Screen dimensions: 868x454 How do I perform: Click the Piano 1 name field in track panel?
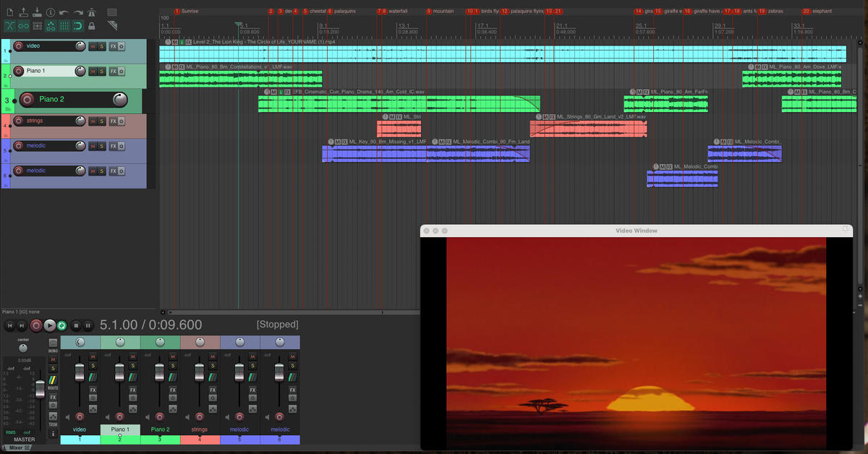point(49,71)
